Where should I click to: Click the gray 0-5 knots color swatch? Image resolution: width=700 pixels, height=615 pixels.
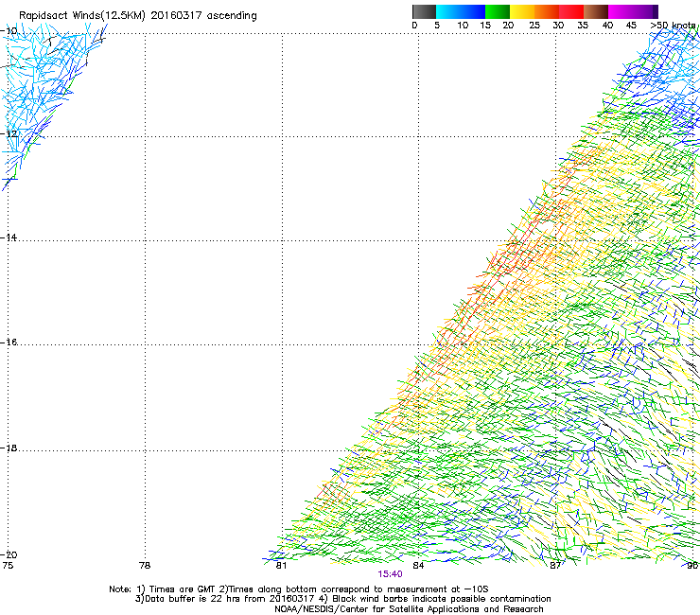pyautogui.click(x=424, y=11)
